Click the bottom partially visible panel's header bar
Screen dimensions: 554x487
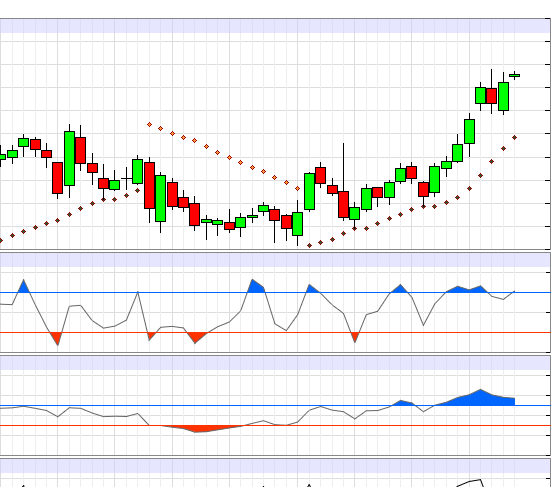coord(275,466)
